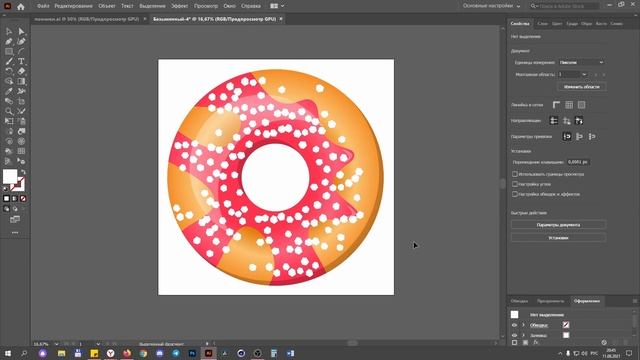This screenshot has width=640, height=360.
Task: Open the workspace 'Основные настройки' dropdown
Action: coord(491,6)
